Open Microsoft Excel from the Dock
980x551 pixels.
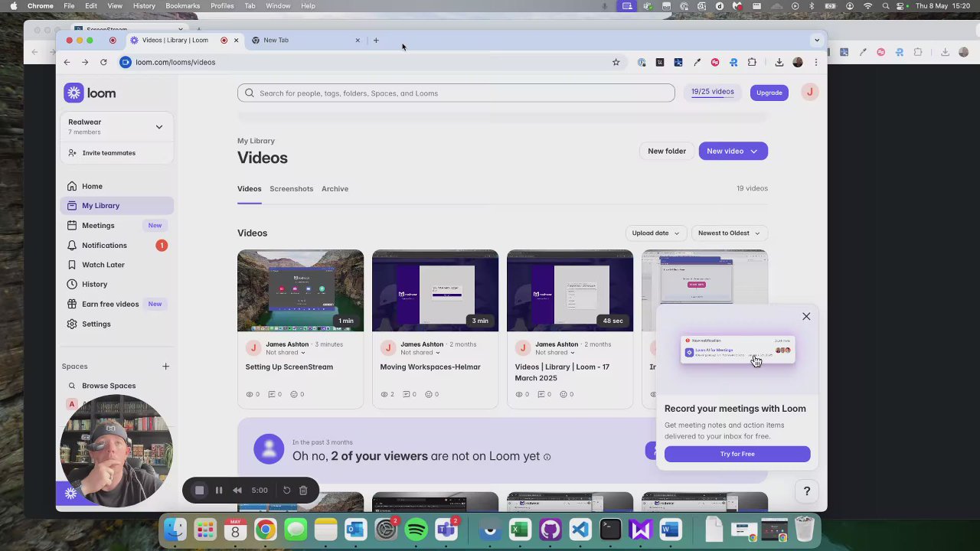(x=520, y=530)
